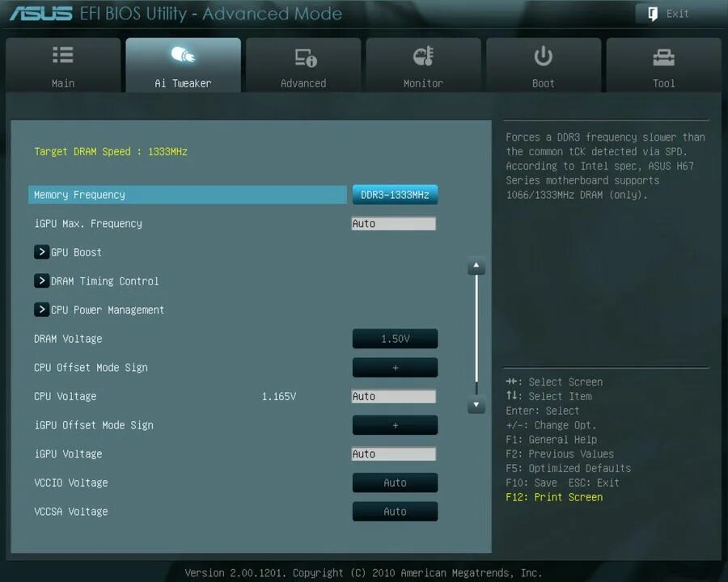This screenshot has height=582, width=728.
Task: Click the scrollbar down arrow
Action: pyautogui.click(x=476, y=404)
